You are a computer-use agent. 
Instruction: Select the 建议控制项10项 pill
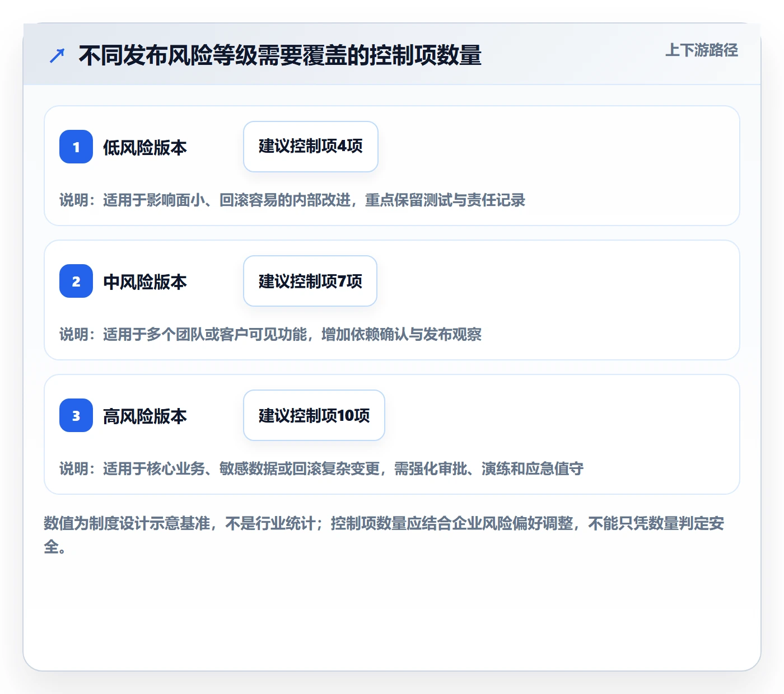click(314, 415)
